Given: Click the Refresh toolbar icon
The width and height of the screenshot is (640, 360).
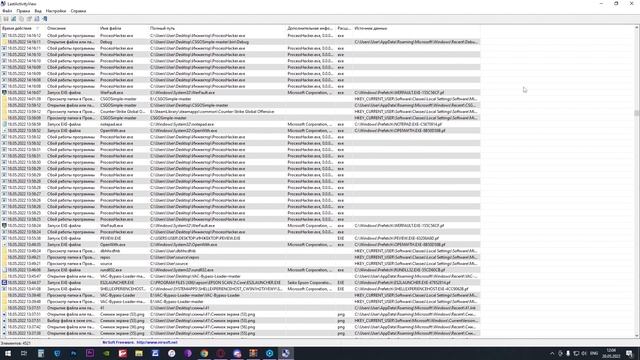Looking at the screenshot, I should pos(13,19).
